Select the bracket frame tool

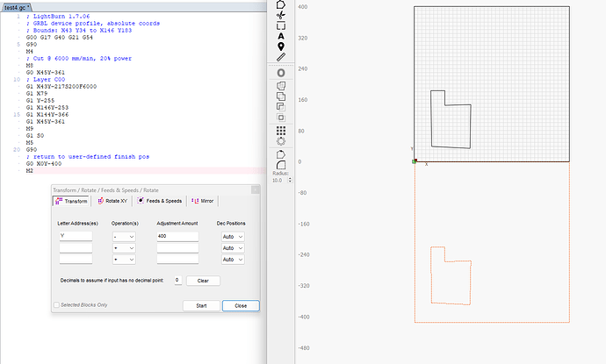281,25
